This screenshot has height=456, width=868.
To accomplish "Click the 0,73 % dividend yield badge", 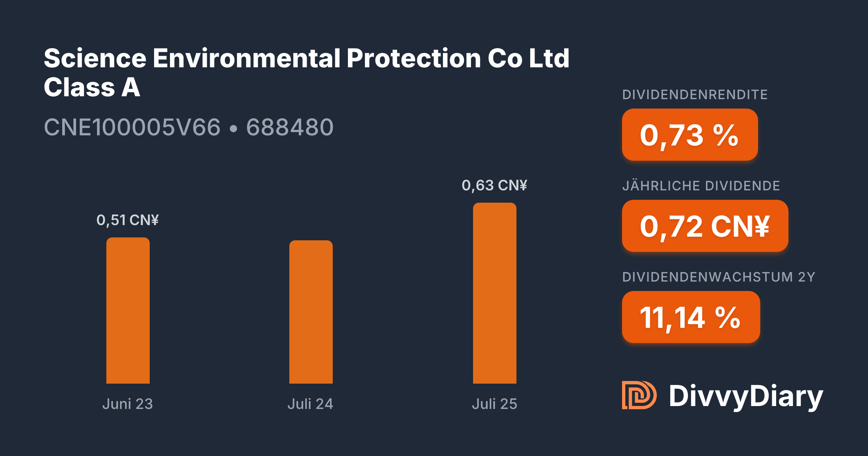I will tap(689, 135).
